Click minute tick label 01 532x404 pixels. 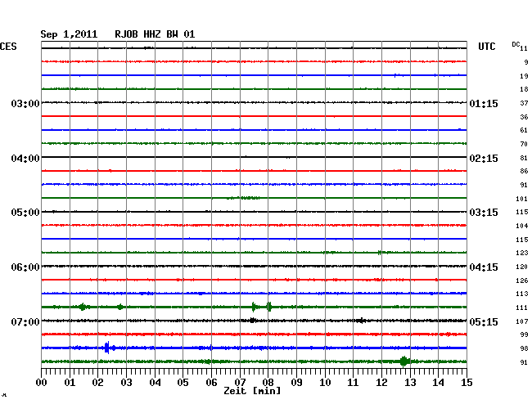tap(70, 383)
